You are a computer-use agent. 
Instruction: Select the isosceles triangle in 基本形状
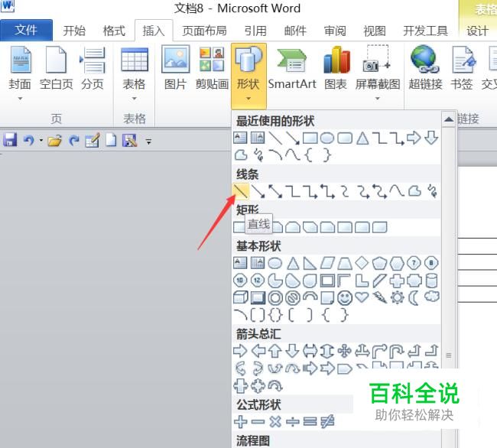[x=293, y=263]
